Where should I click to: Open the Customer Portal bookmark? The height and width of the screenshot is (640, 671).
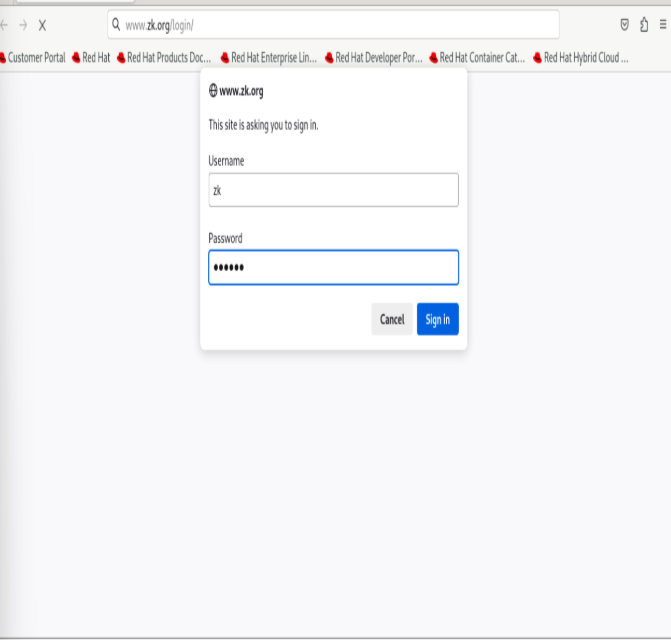[33, 57]
